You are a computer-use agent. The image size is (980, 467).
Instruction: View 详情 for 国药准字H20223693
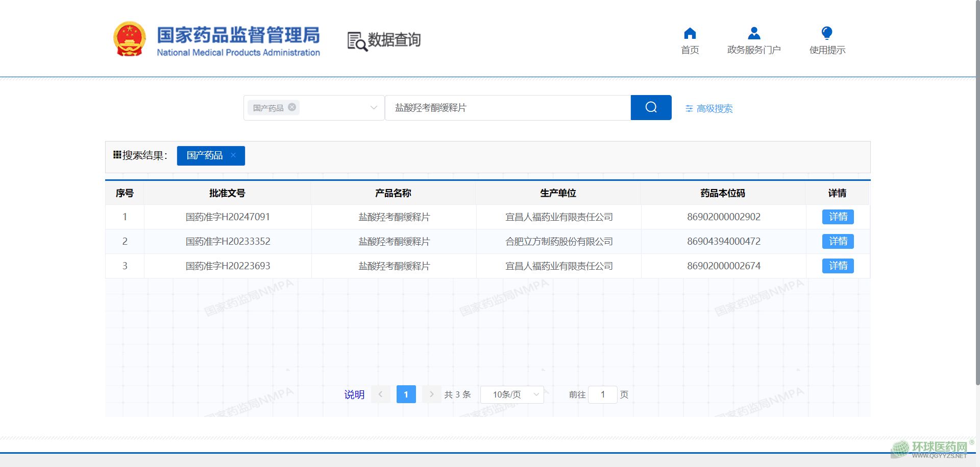click(838, 266)
